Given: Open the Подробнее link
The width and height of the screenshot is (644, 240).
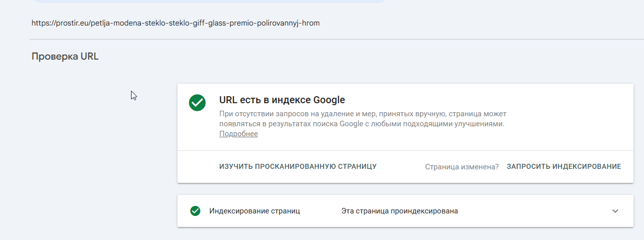Looking at the screenshot, I should click(x=238, y=134).
